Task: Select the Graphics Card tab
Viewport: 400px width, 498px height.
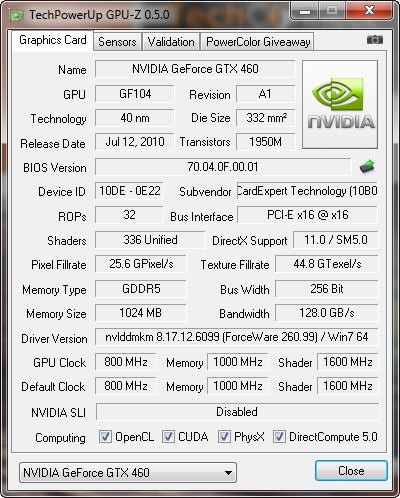Action: [53, 40]
